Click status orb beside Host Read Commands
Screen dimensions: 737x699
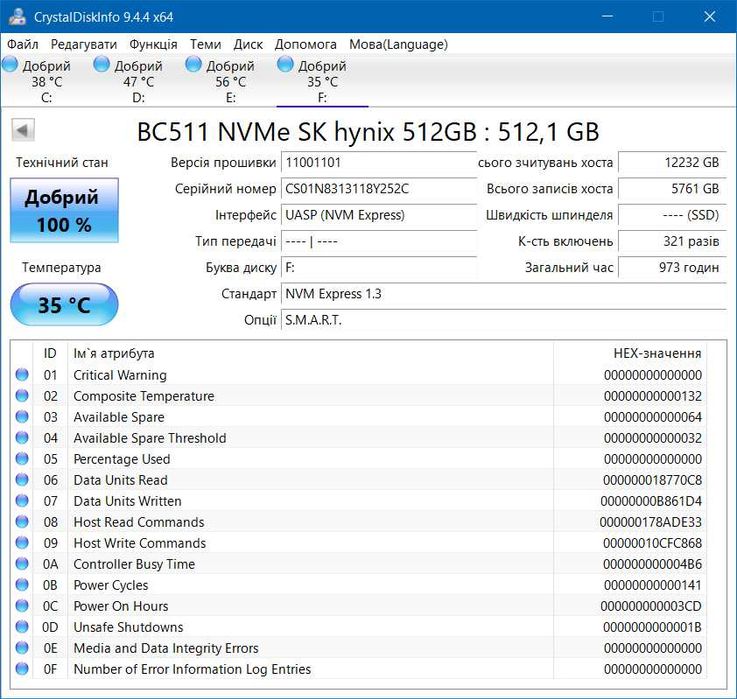tap(22, 522)
